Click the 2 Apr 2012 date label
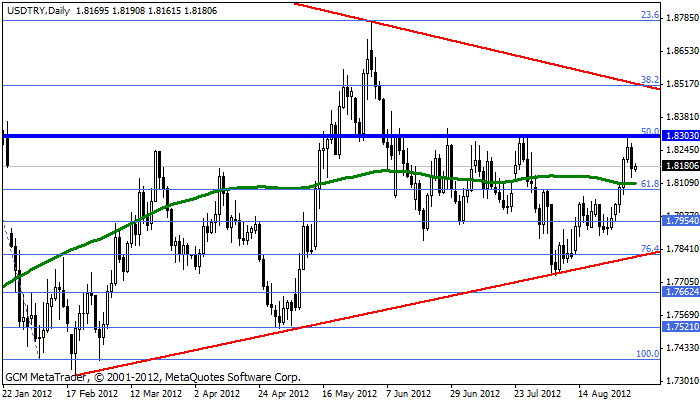The height and width of the screenshot is (402, 700). tap(217, 394)
